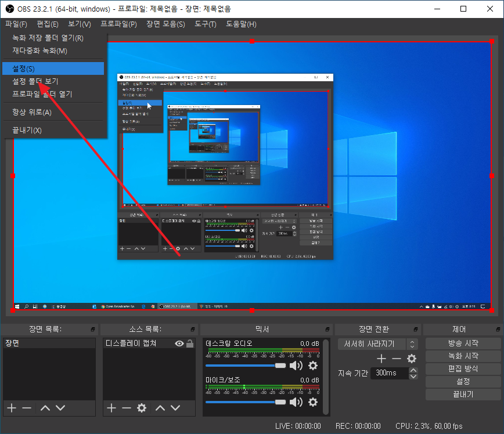
Task: Open transition properties gear in 장면 전환
Action: 412,359
